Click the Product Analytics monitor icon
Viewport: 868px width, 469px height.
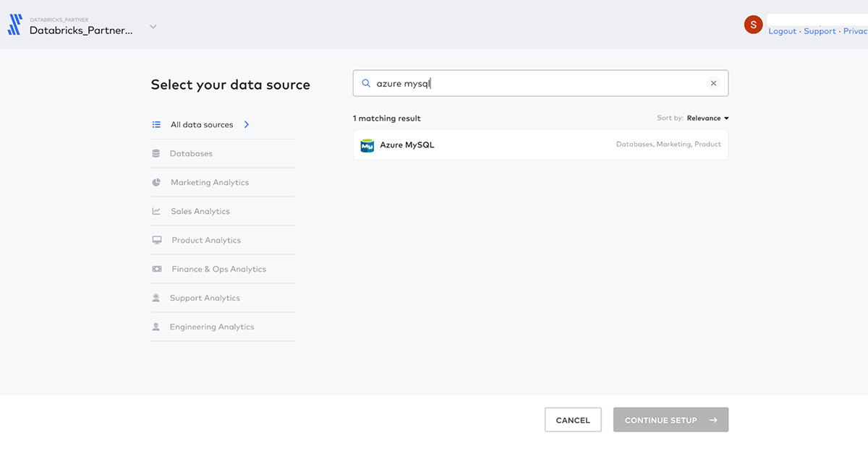point(157,241)
